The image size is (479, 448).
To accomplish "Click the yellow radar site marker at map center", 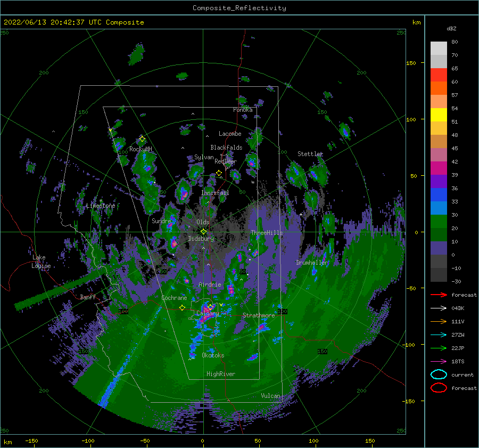I will (x=203, y=232).
